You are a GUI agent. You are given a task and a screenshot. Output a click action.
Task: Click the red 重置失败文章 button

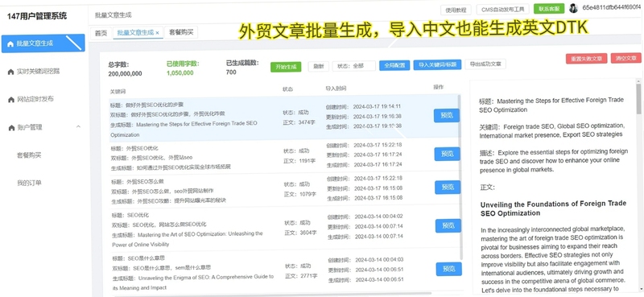pos(586,58)
